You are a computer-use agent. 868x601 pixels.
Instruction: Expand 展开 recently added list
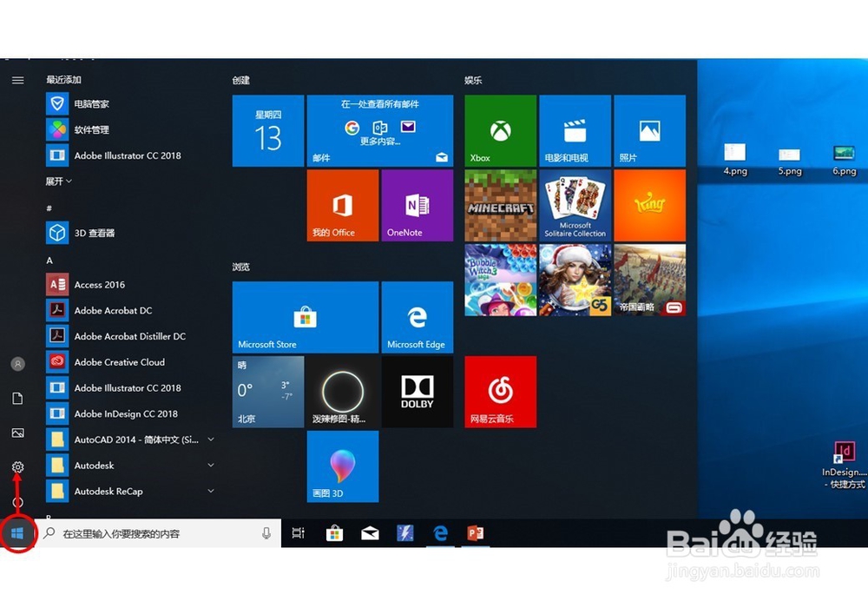coord(59,182)
